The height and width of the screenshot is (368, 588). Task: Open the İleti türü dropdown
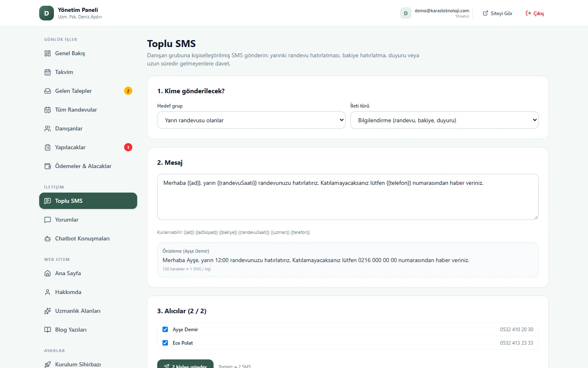coord(444,120)
